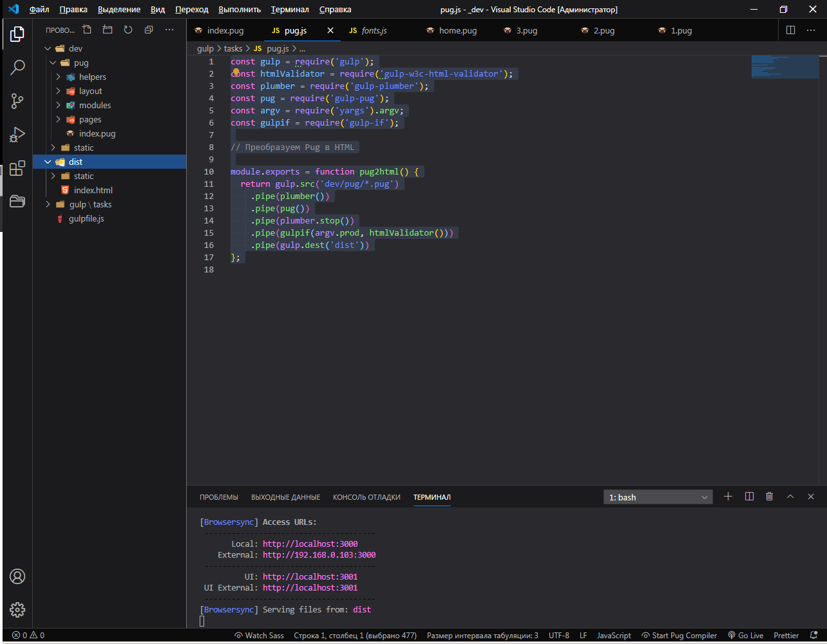The width and height of the screenshot is (827, 644).
Task: Open the Extensions view
Action: [17, 168]
